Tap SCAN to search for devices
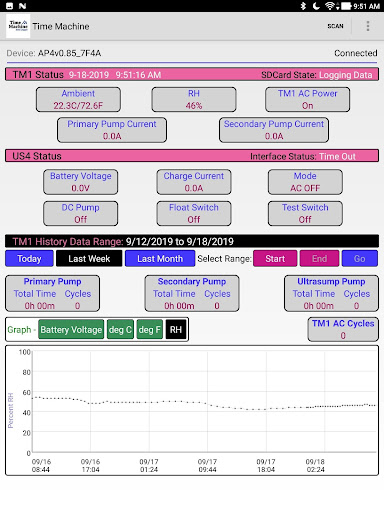Viewport: 384px width, 512px height. click(x=335, y=26)
